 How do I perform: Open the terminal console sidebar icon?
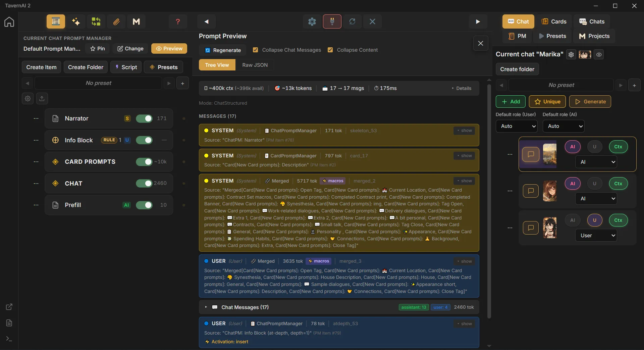coord(9,339)
